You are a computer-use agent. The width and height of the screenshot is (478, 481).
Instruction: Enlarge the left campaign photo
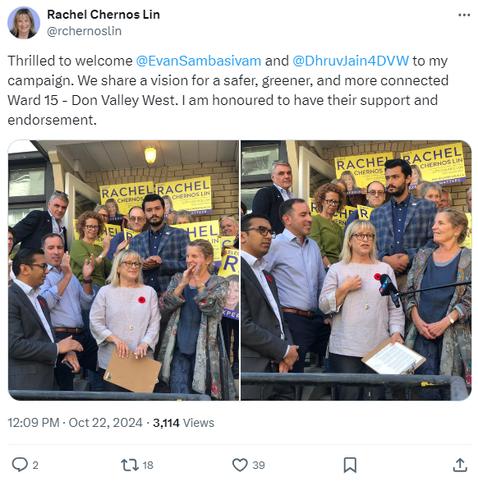point(123,270)
